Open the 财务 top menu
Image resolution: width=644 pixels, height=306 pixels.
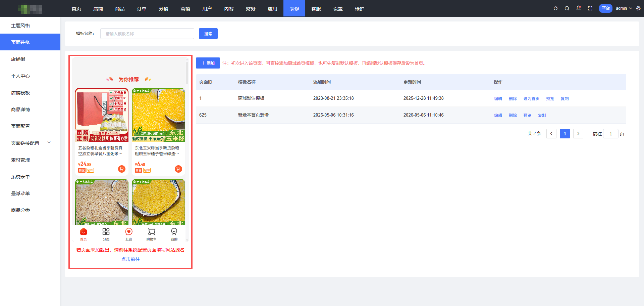[x=251, y=8]
